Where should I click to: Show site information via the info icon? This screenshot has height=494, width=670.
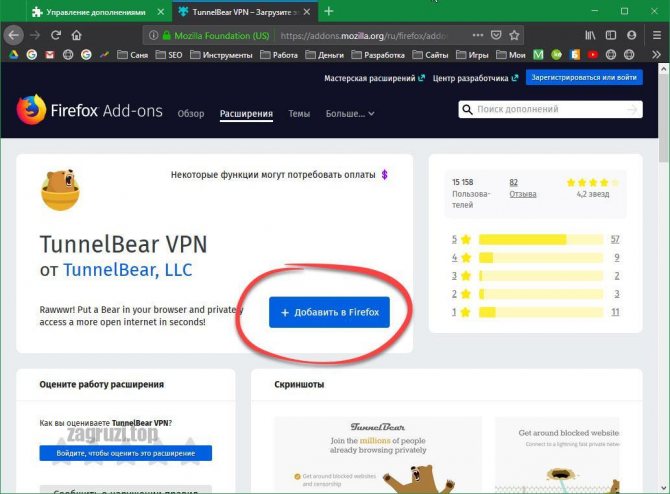(153, 35)
